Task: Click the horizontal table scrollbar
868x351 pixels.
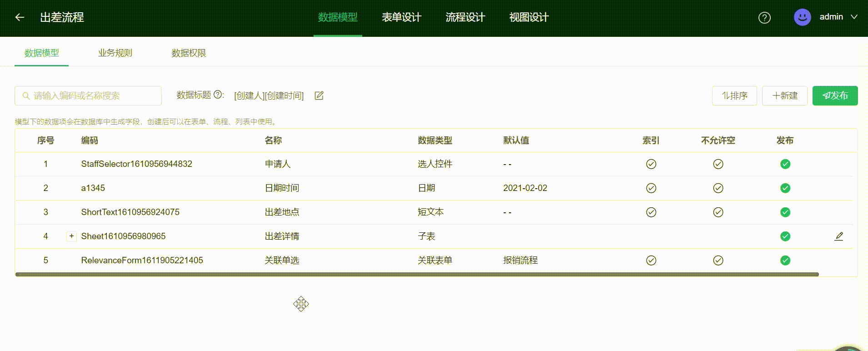Action: tap(417, 275)
